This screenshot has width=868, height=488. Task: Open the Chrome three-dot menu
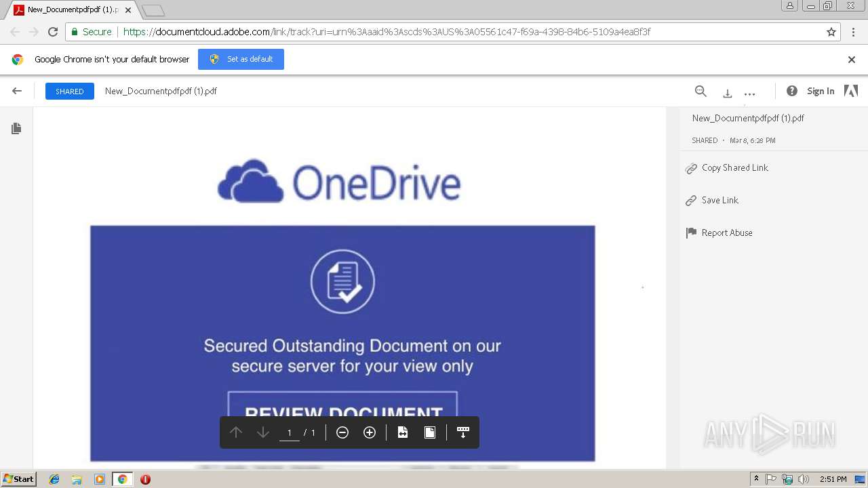853,32
